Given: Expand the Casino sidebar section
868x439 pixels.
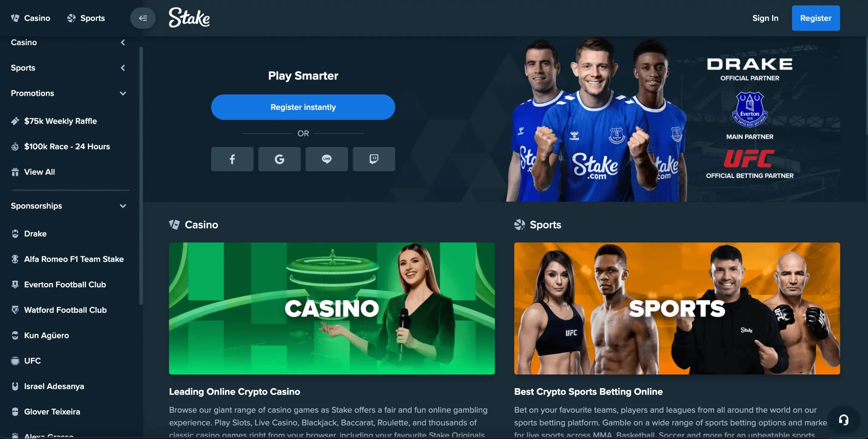Looking at the screenshot, I should point(68,42).
